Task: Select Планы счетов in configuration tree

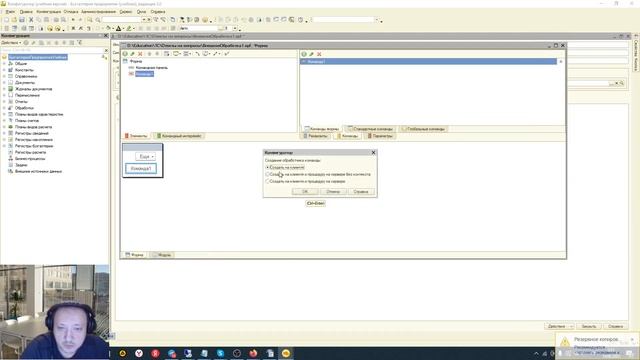Action: pyautogui.click(x=27, y=120)
